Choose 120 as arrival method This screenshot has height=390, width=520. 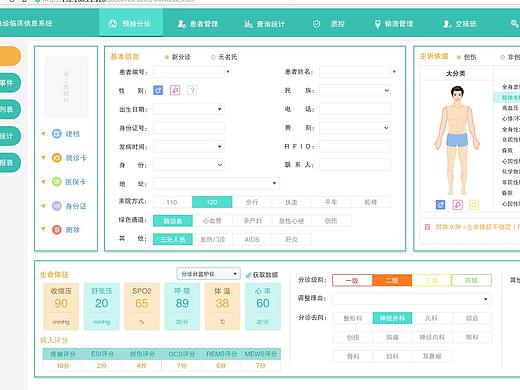[x=212, y=202]
